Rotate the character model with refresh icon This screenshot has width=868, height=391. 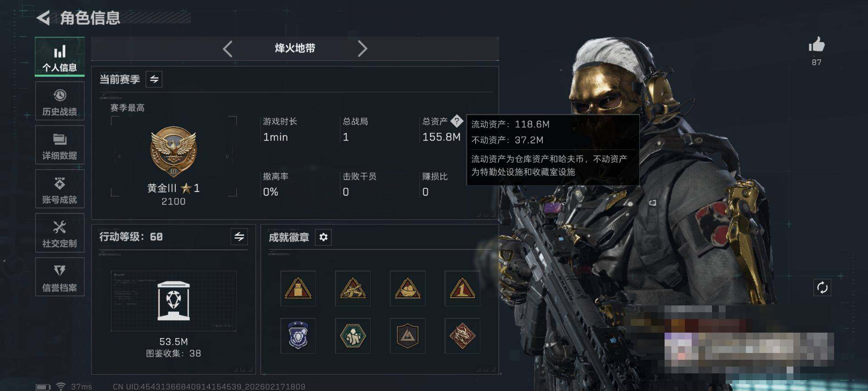click(822, 287)
